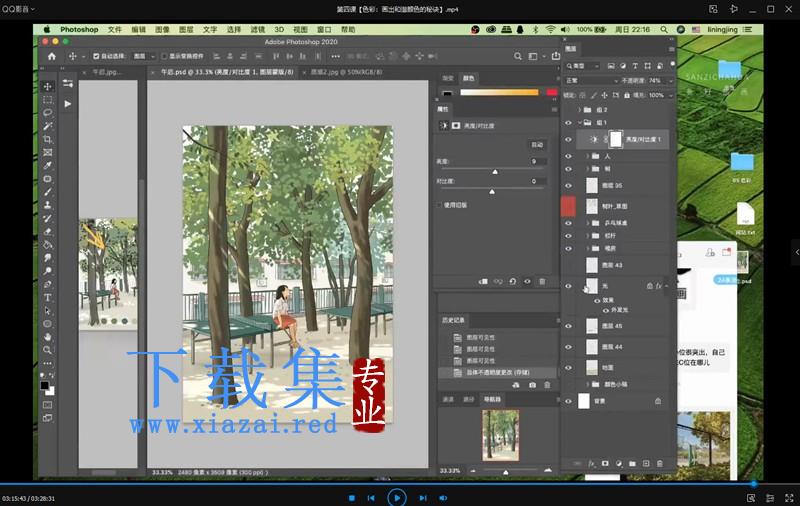800x506 pixels.
Task: Play the action in the collapsed panel strip
Action: point(68,104)
